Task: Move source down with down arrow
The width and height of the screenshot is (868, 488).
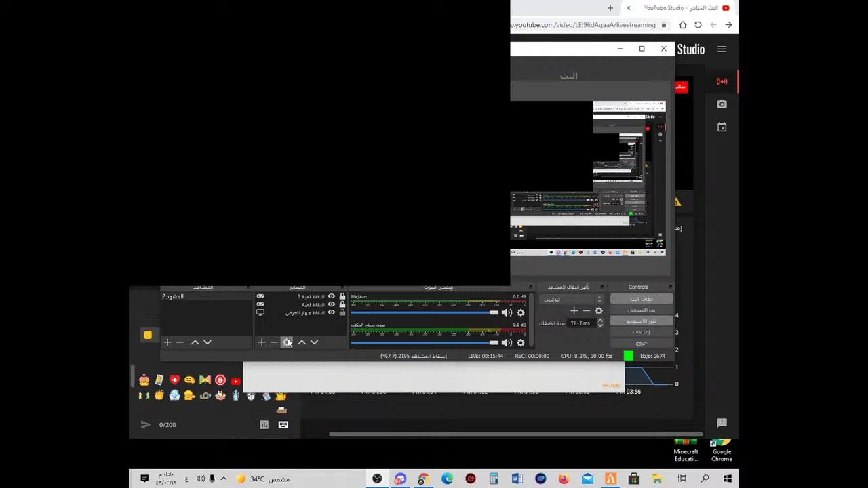Action: [x=314, y=342]
